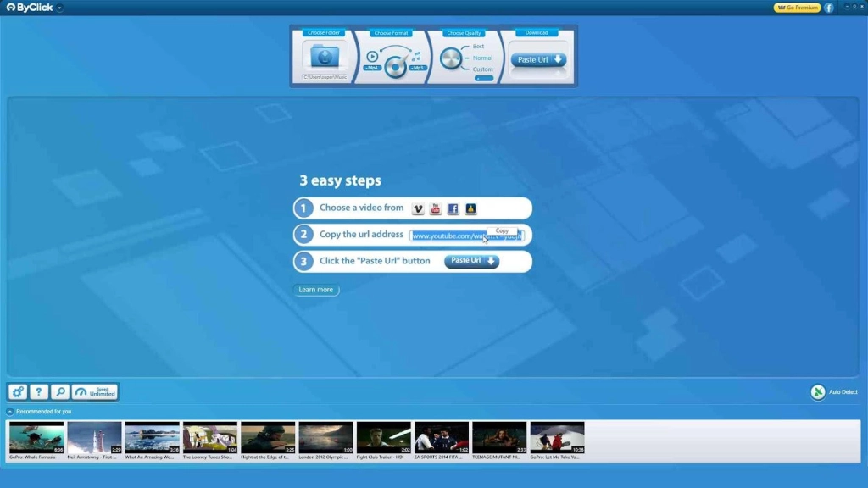Open the settings gear
The image size is (868, 488).
[17, 391]
